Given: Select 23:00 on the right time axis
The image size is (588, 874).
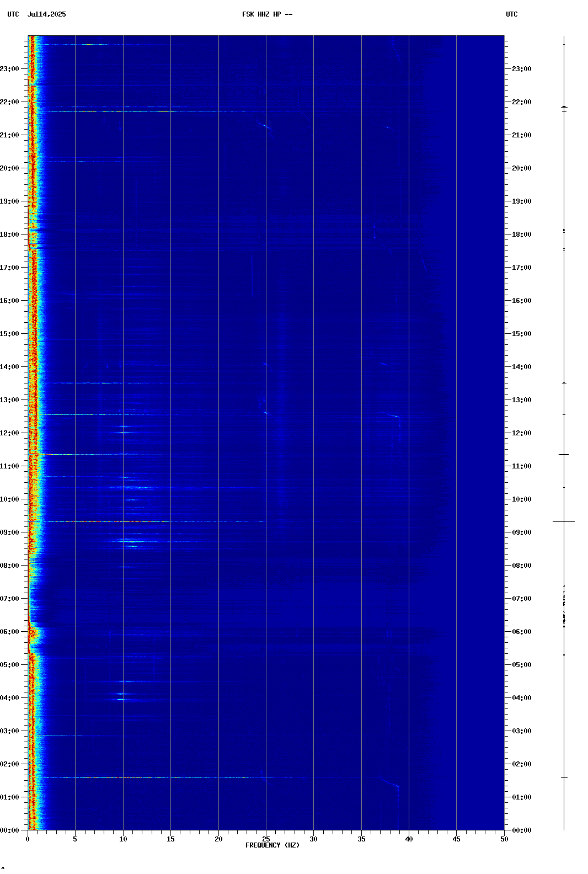Looking at the screenshot, I should (x=522, y=69).
